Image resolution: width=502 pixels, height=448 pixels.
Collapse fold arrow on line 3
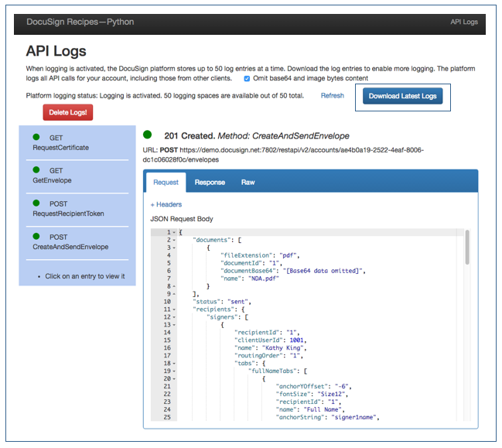point(174,248)
